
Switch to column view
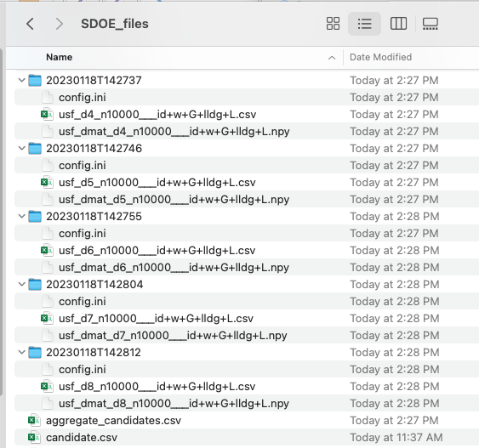click(x=398, y=24)
